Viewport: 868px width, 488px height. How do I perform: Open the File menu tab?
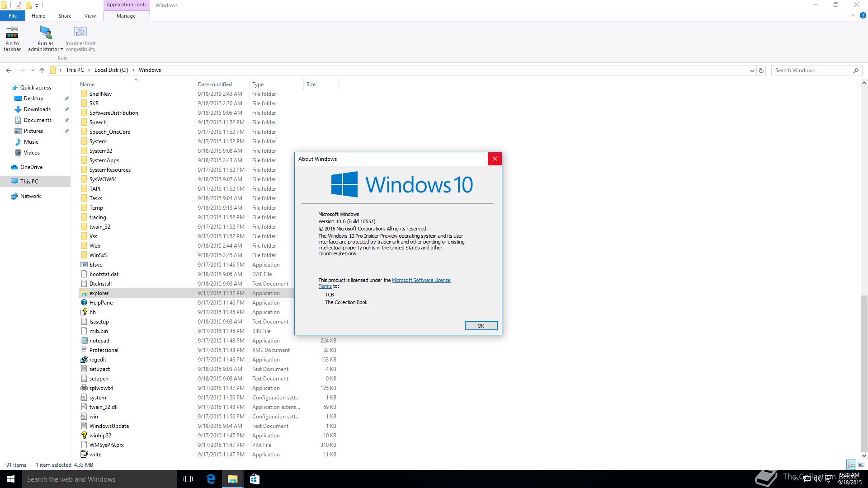point(13,16)
